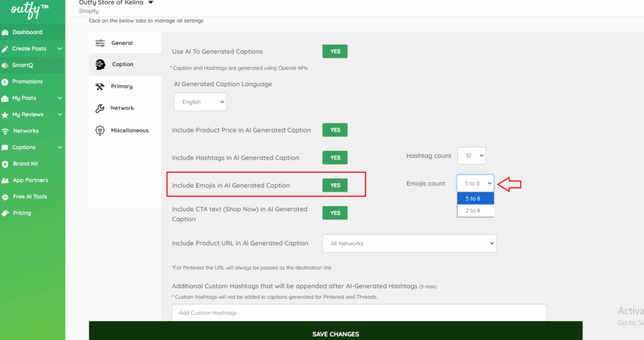Click the Free AI Tools icon
This screenshot has width=644, height=340.
[x=6, y=197]
